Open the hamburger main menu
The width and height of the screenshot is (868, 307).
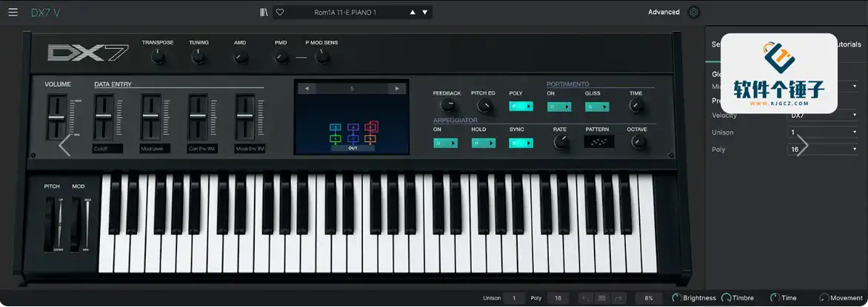(x=13, y=12)
